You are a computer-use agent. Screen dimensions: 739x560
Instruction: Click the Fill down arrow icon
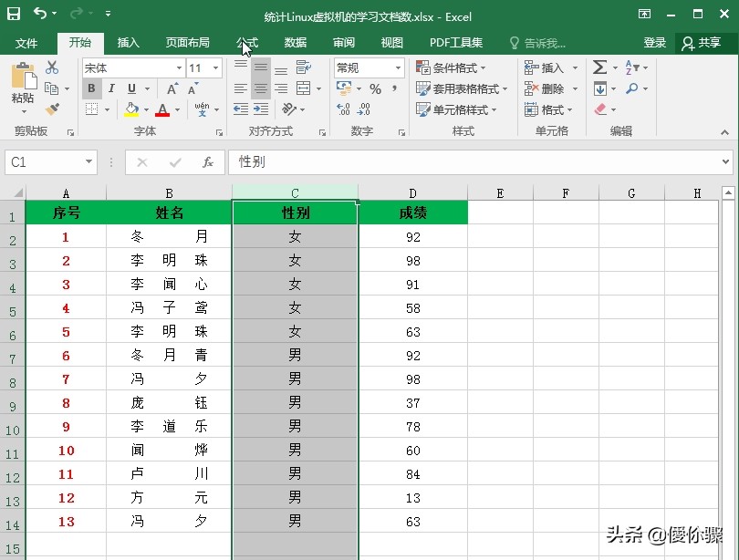600,88
